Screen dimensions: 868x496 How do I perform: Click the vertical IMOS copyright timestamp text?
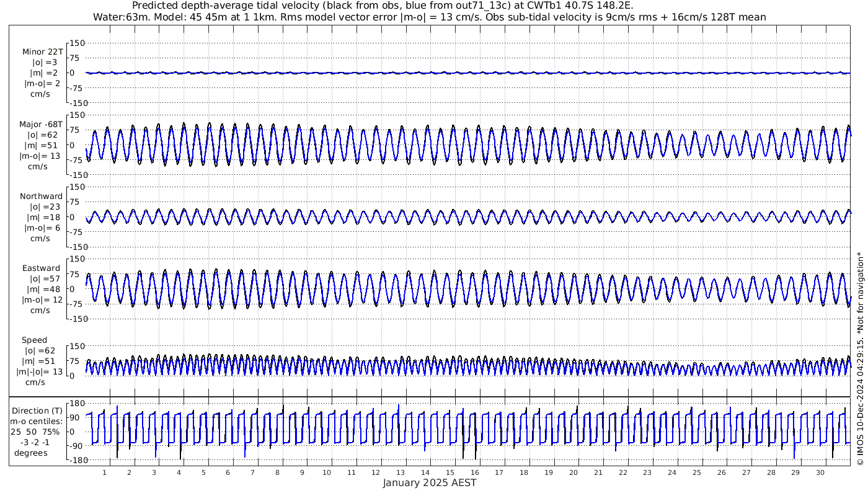tap(860, 358)
